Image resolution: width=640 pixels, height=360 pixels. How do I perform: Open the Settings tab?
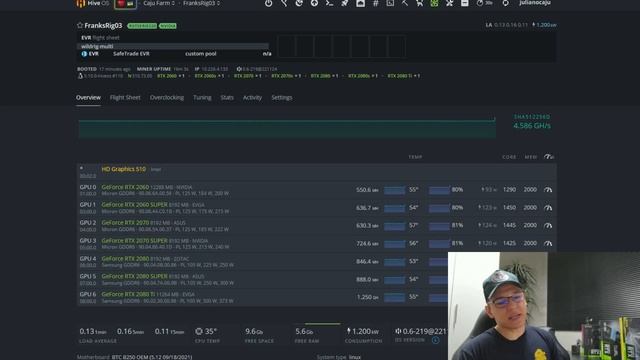pyautogui.click(x=282, y=98)
